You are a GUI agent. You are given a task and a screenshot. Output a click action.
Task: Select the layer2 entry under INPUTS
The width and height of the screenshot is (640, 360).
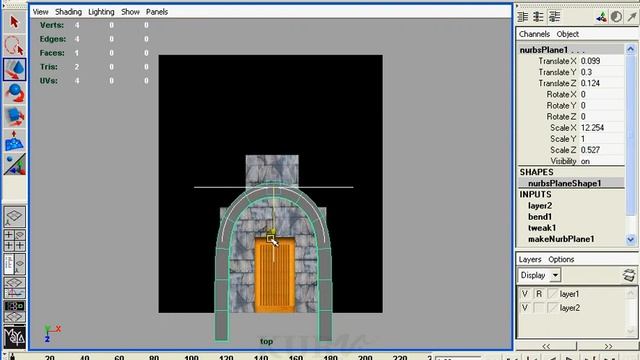[540, 206]
